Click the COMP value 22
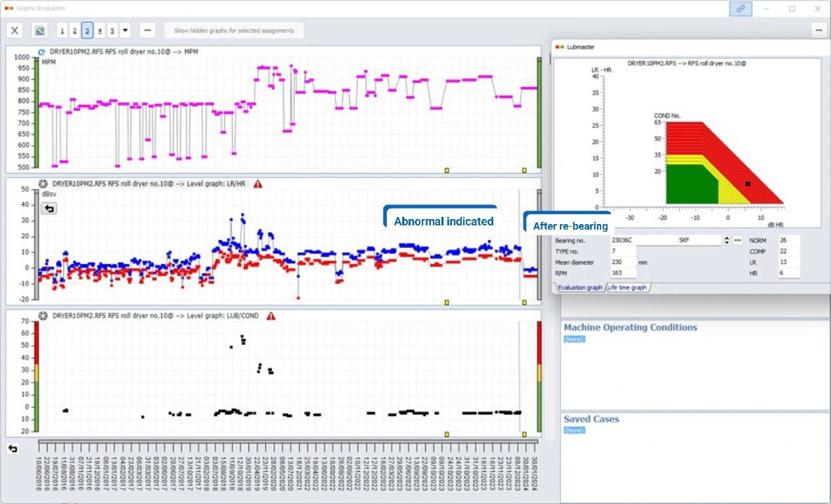 (788, 251)
